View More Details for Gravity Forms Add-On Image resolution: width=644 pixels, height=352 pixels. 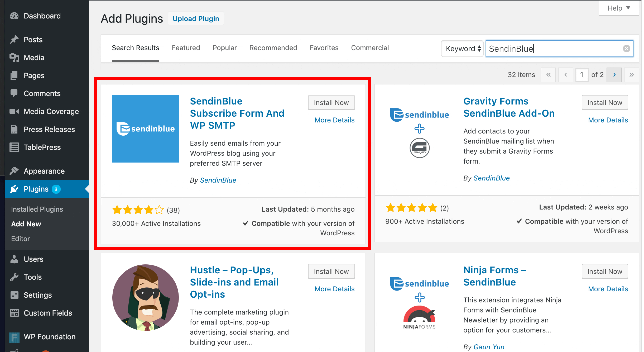pyautogui.click(x=608, y=120)
